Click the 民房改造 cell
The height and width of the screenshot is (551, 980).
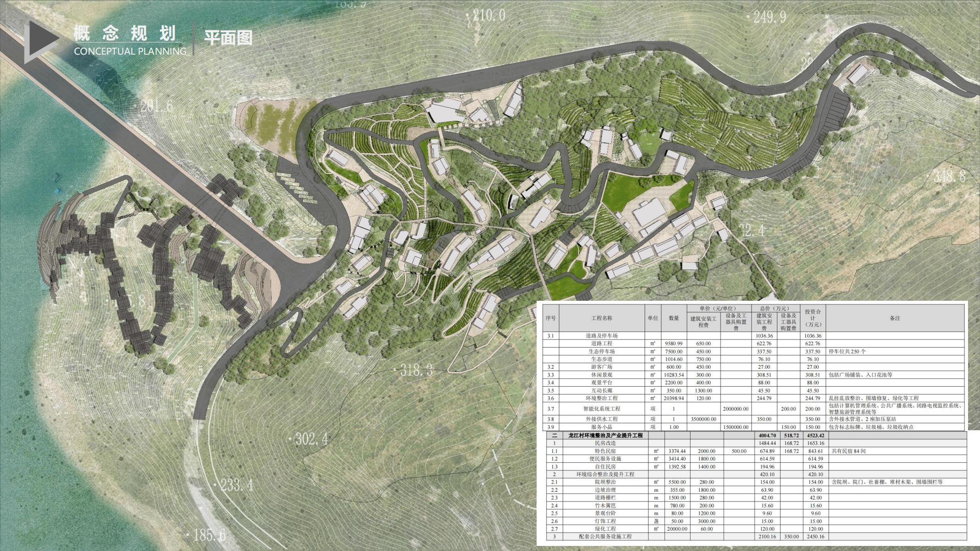tap(606, 443)
